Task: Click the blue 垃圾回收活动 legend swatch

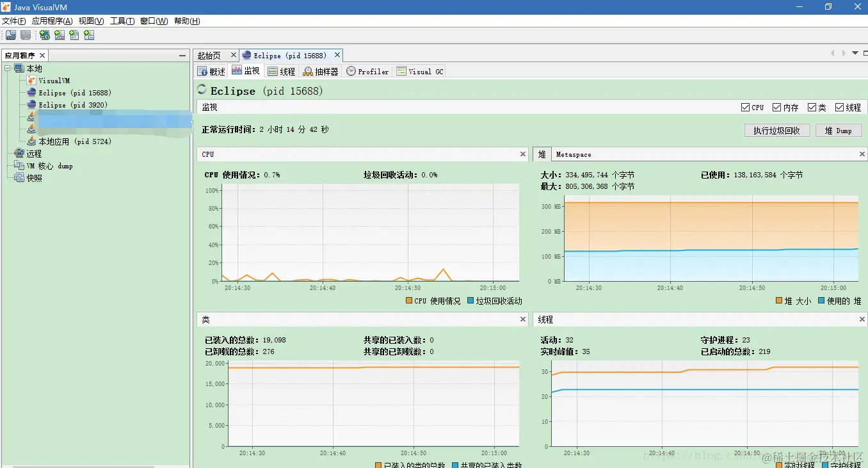Action: (x=470, y=301)
